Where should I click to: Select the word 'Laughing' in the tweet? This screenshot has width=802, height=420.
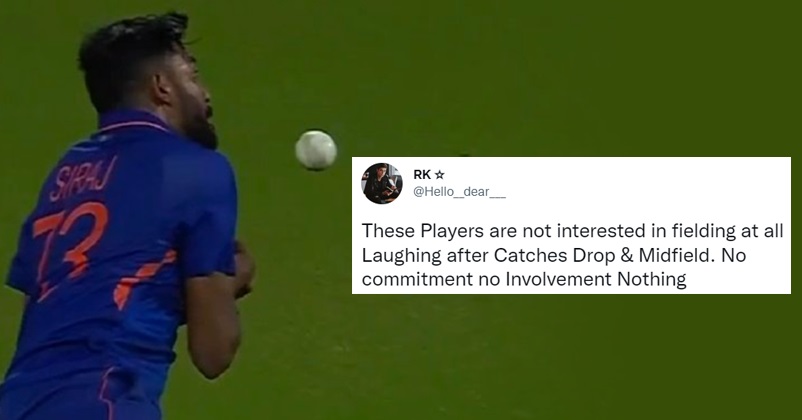tap(401, 256)
